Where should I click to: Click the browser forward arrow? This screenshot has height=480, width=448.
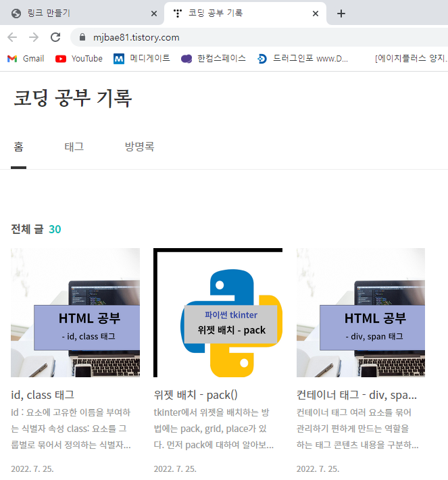pos(34,37)
